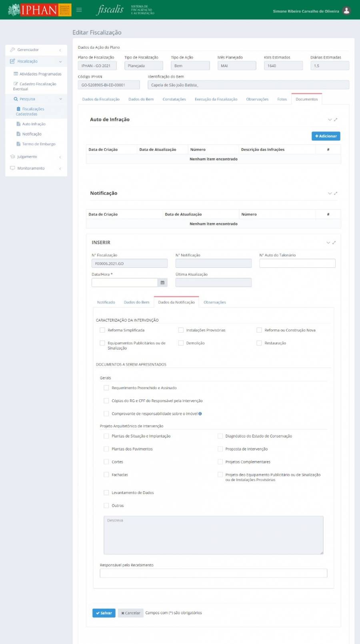Click the Responsável pelo Recebimento input field
Screen dimensions: 360x644
coord(213,573)
